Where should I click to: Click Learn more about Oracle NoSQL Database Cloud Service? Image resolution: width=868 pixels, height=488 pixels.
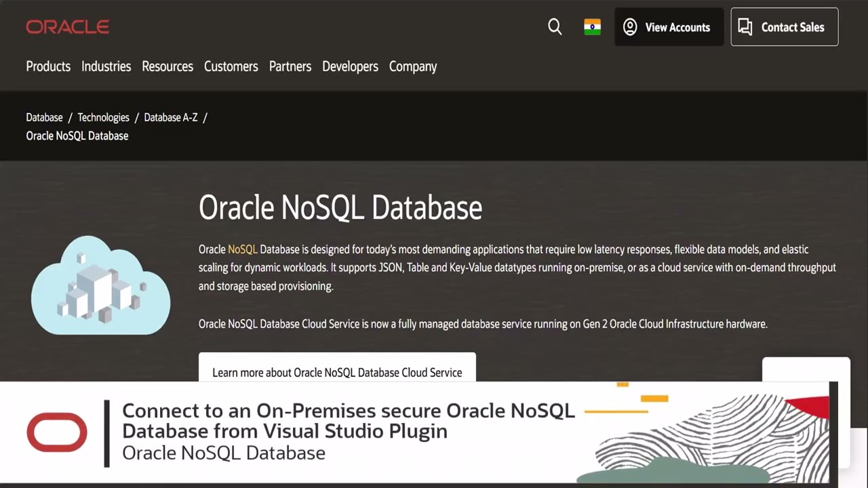(x=337, y=367)
